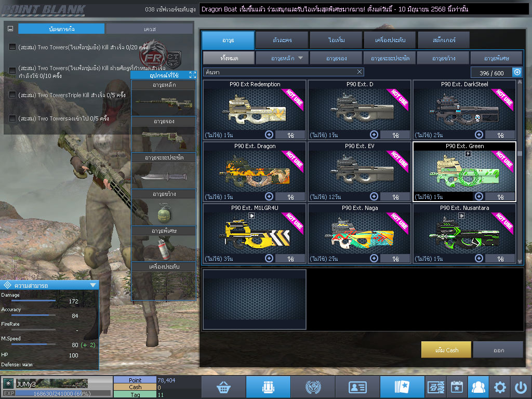The image size is (532, 399).
Task: Filter by อาวุธขว้าง sub-tab
Action: point(444,58)
